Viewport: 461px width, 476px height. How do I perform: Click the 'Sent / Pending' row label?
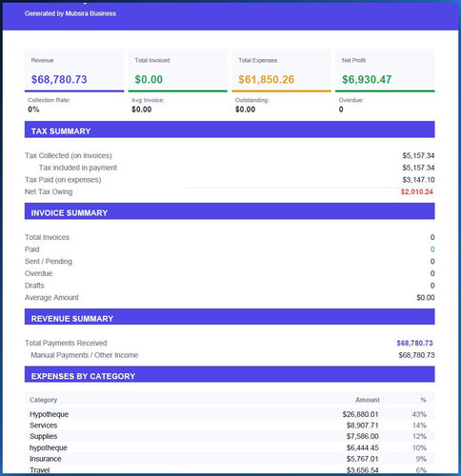(x=49, y=261)
